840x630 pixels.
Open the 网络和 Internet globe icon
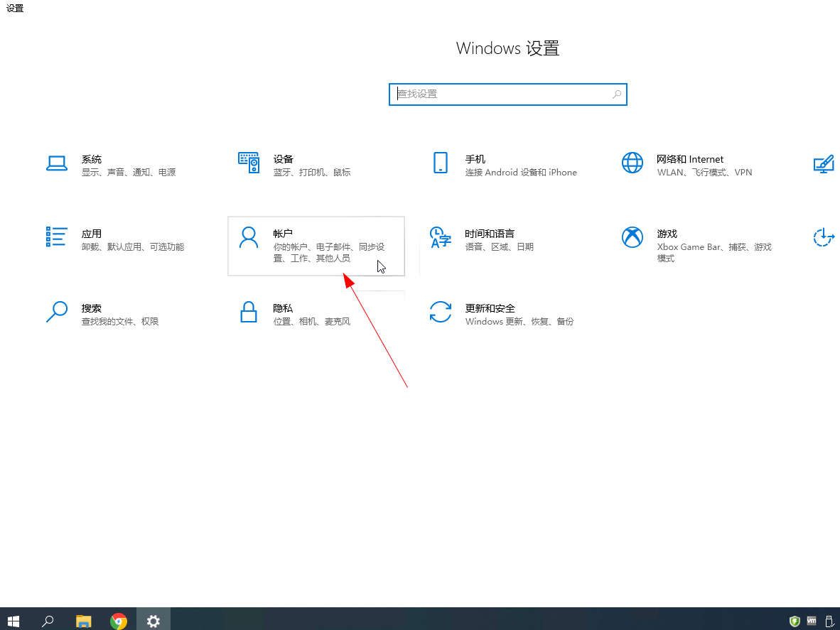click(x=632, y=163)
